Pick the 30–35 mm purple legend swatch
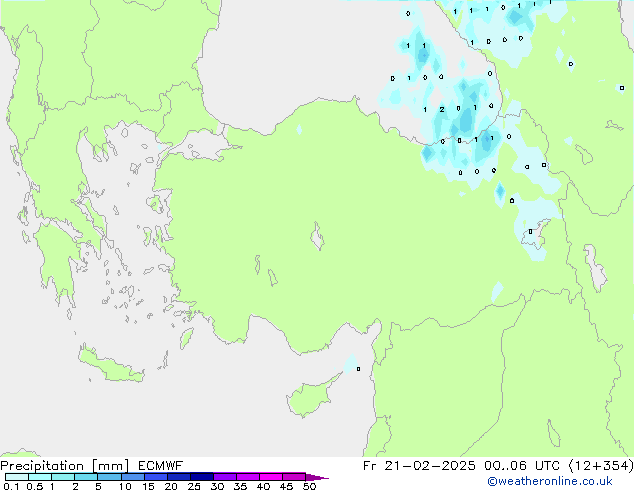This screenshot has width=634, height=490. coord(224,477)
